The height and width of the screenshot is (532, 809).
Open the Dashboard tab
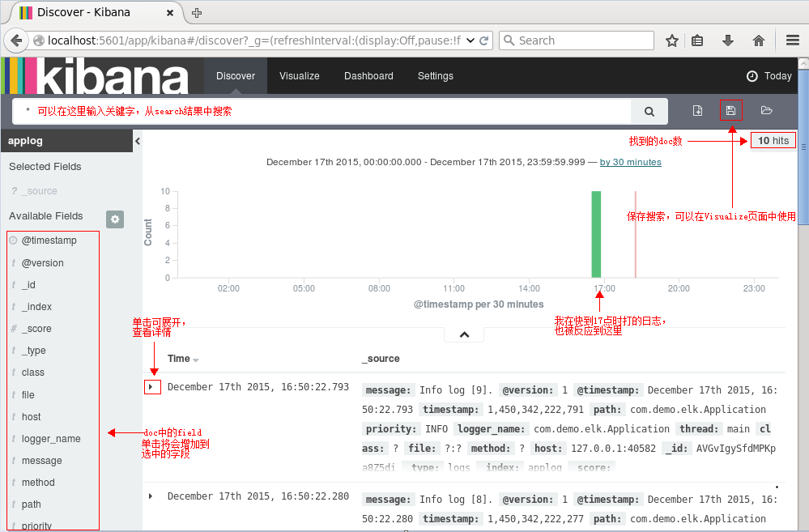368,75
